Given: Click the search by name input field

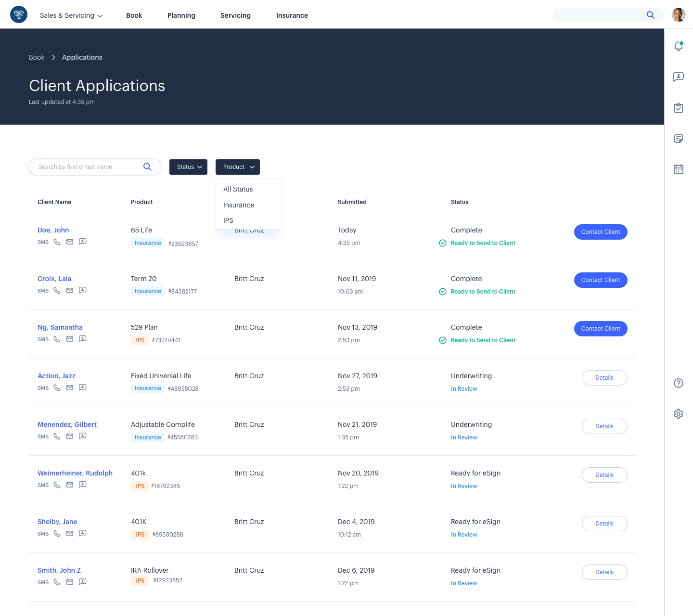Looking at the screenshot, I should point(95,167).
